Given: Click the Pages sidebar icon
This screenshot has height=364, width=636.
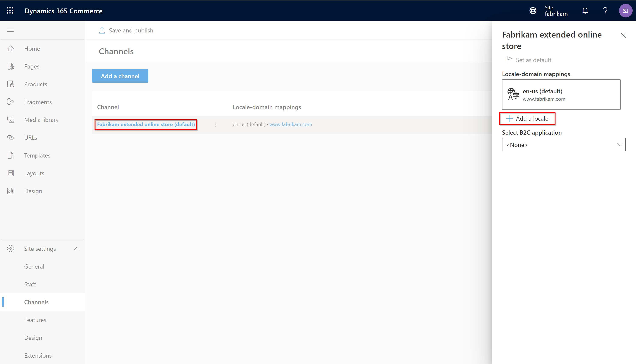Looking at the screenshot, I should coord(11,66).
